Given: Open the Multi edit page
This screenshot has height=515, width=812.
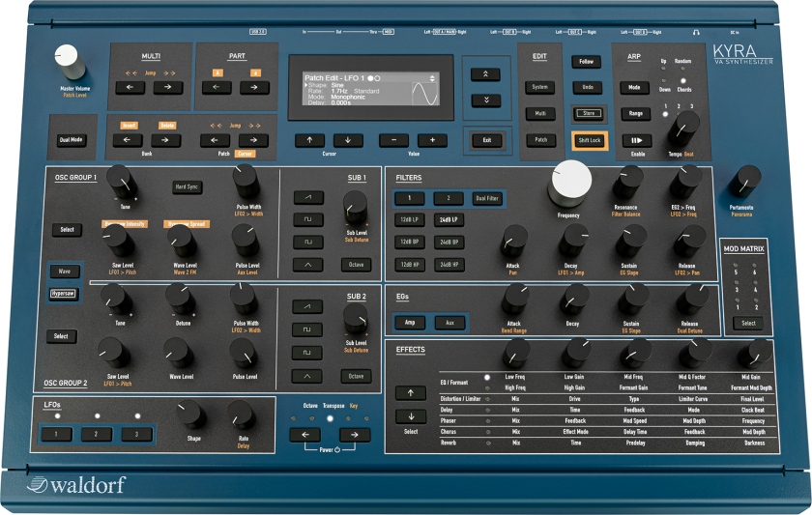Looking at the screenshot, I should [x=540, y=113].
